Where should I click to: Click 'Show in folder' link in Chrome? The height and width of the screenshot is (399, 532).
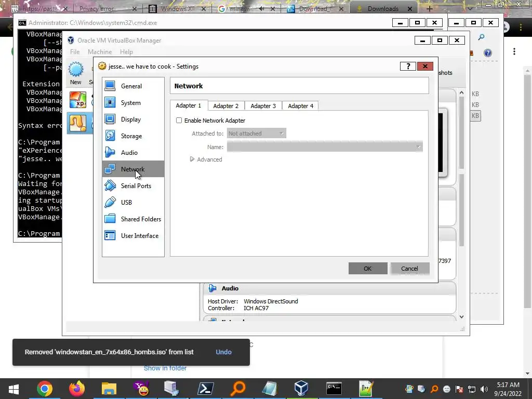click(165, 368)
